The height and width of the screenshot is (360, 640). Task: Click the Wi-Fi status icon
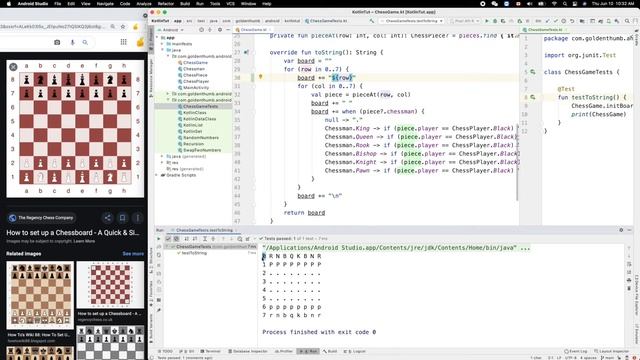pos(554,4)
